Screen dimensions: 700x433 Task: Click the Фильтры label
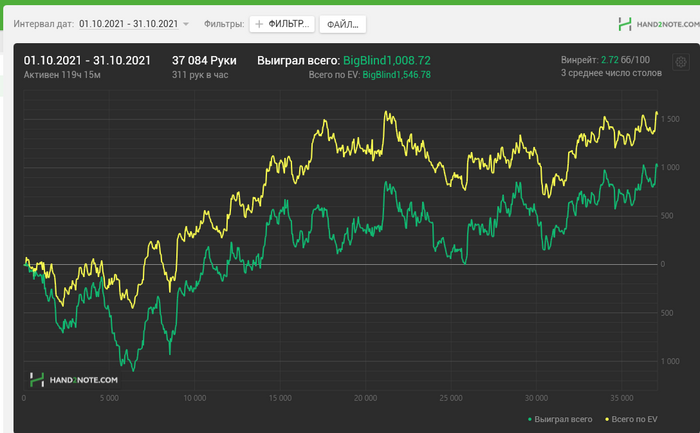[x=224, y=24]
